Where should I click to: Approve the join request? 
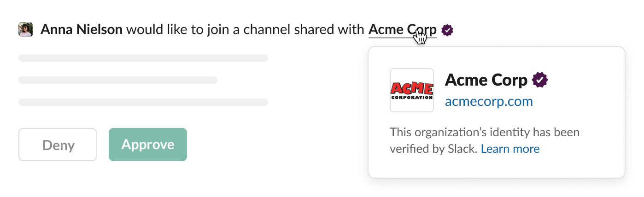[x=147, y=145]
